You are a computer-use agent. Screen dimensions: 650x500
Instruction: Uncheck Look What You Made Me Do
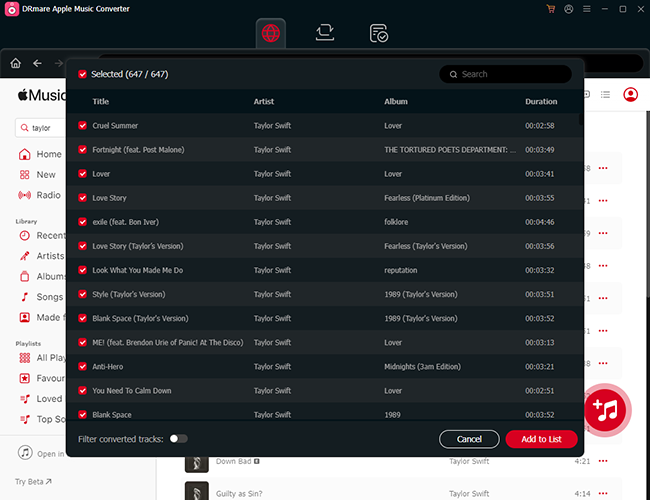pos(82,270)
